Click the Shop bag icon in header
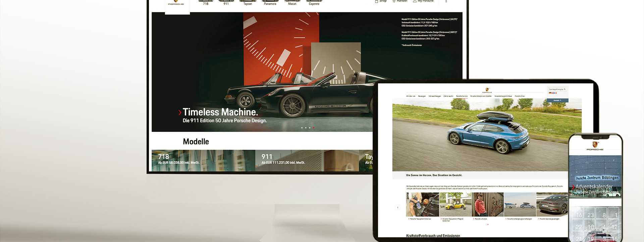 pyautogui.click(x=376, y=1)
